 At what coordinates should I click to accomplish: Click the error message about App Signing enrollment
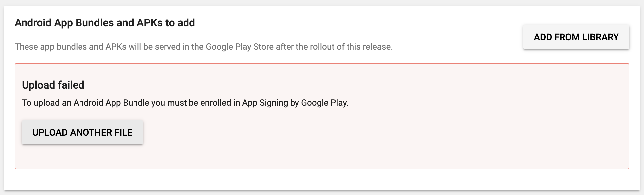coord(185,103)
